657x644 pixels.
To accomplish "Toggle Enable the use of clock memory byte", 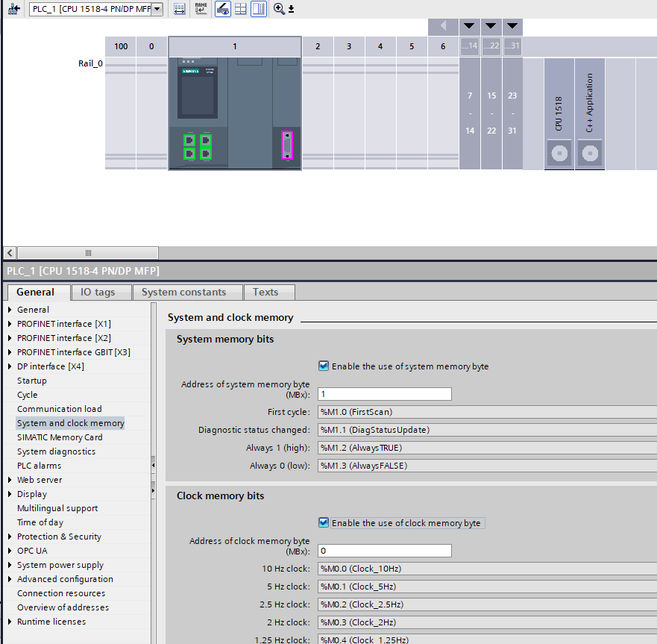I will tap(324, 523).
